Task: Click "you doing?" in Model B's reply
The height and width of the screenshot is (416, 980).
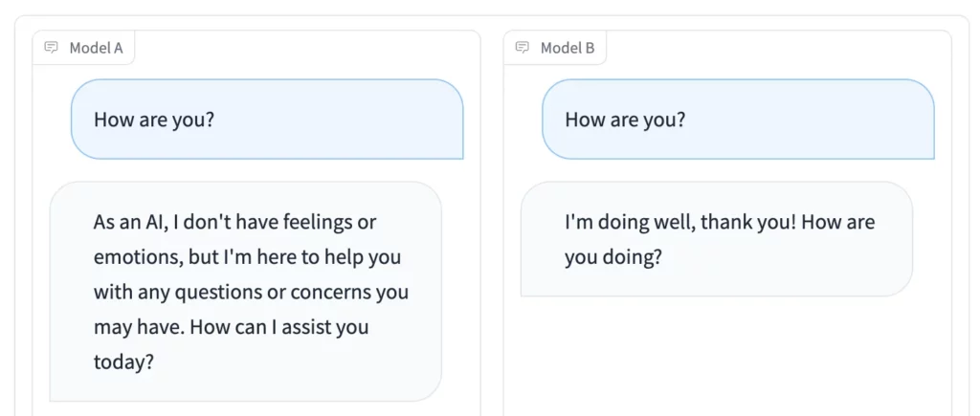Action: pos(613,258)
